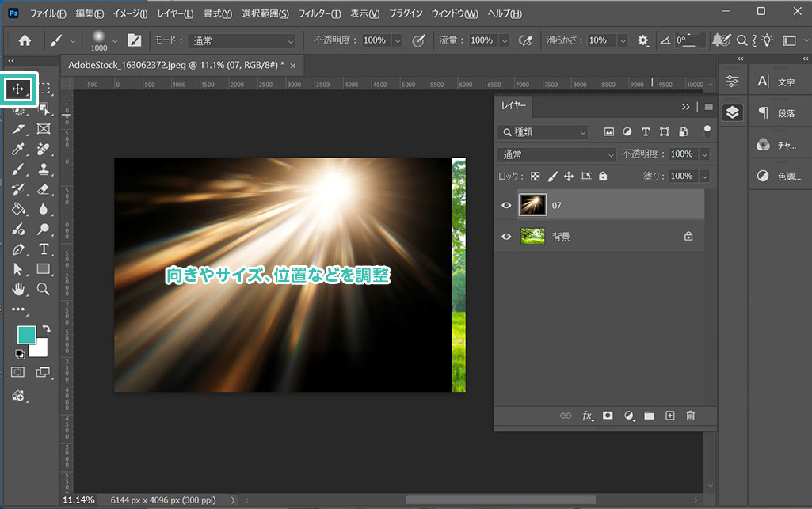812x509 pixels.
Task: Click the teal foreground color swatch
Action: pyautogui.click(x=25, y=334)
